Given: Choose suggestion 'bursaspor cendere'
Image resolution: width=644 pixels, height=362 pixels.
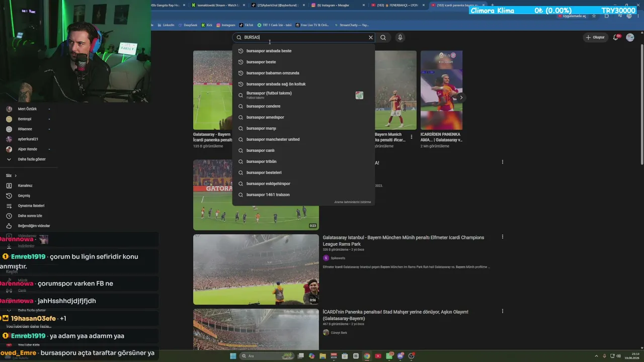Looking at the screenshot, I should (x=303, y=106).
